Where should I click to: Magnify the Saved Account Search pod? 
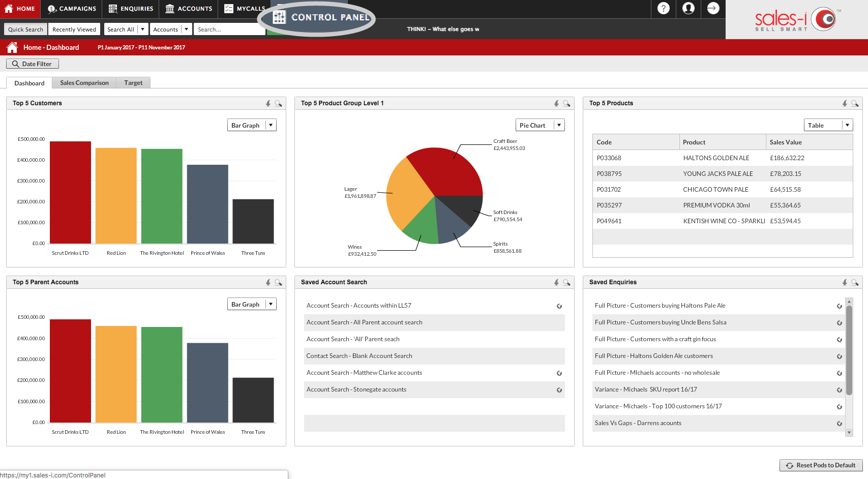[566, 282]
